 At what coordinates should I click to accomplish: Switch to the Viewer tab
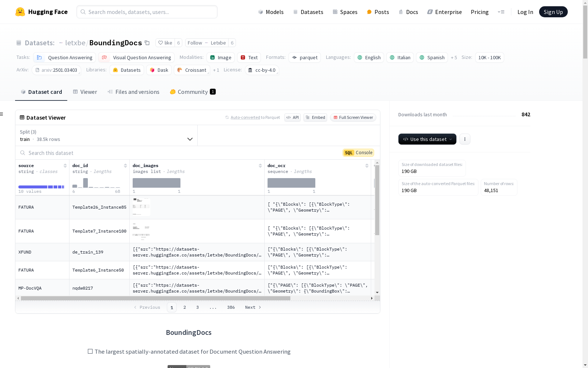coord(85,92)
